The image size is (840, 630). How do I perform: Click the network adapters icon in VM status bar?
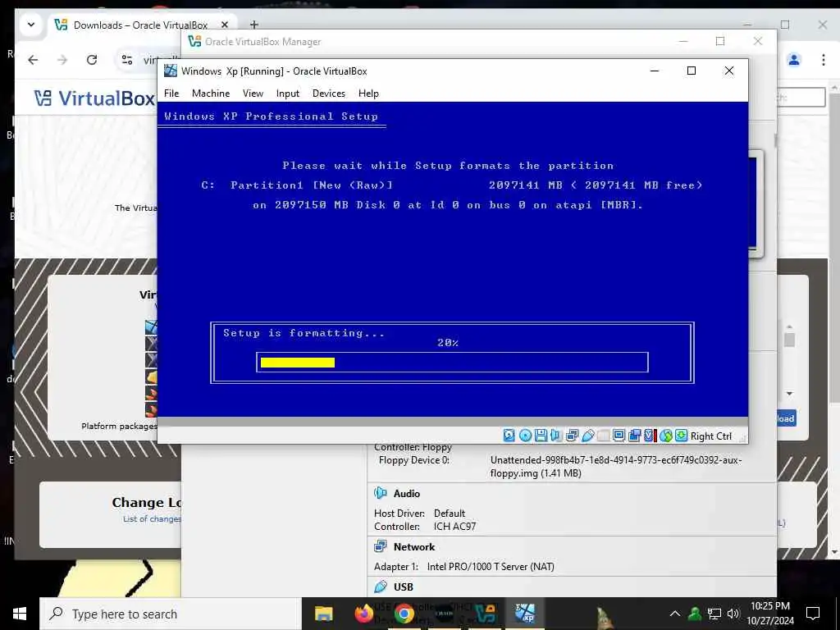(x=572, y=436)
